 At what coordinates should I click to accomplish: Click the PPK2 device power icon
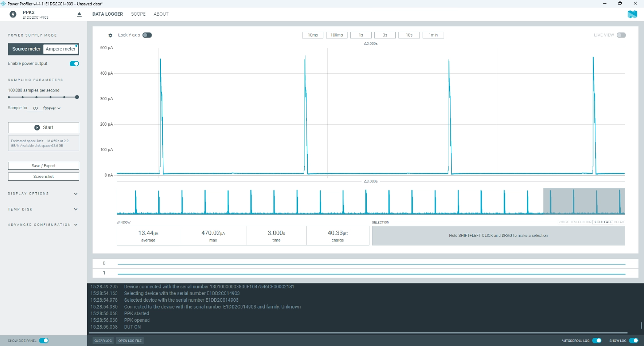click(x=13, y=14)
